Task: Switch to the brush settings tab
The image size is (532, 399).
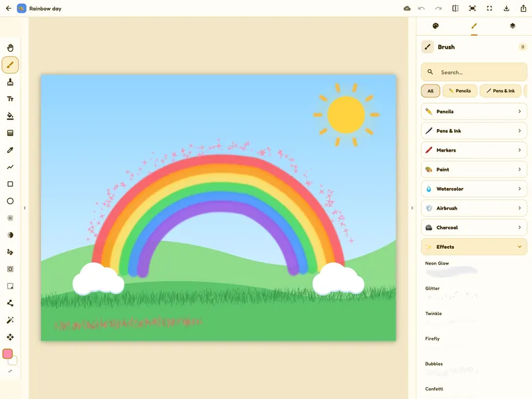Action: click(474, 26)
